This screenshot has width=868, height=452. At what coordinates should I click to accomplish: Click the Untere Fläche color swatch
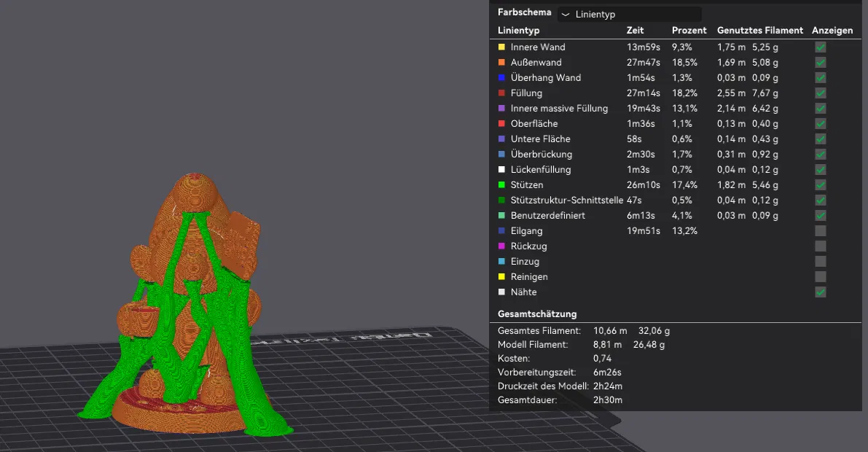click(501, 139)
